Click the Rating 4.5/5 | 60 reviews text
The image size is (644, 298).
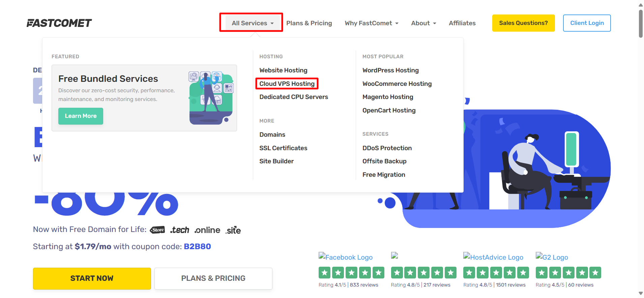[x=564, y=285]
